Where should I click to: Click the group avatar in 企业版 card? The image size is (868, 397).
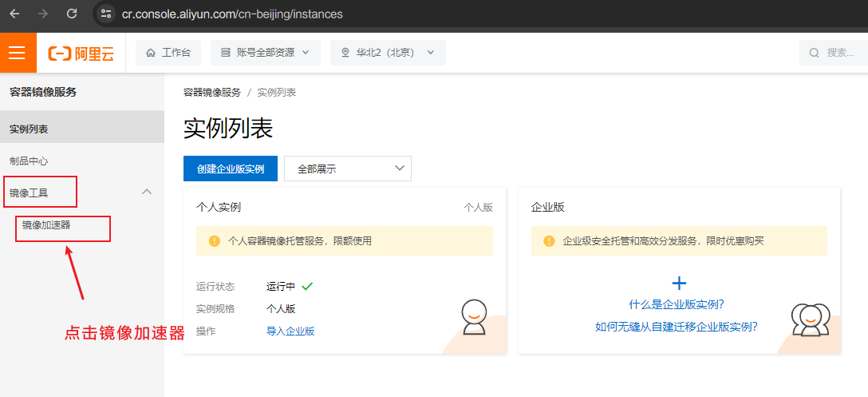811,320
